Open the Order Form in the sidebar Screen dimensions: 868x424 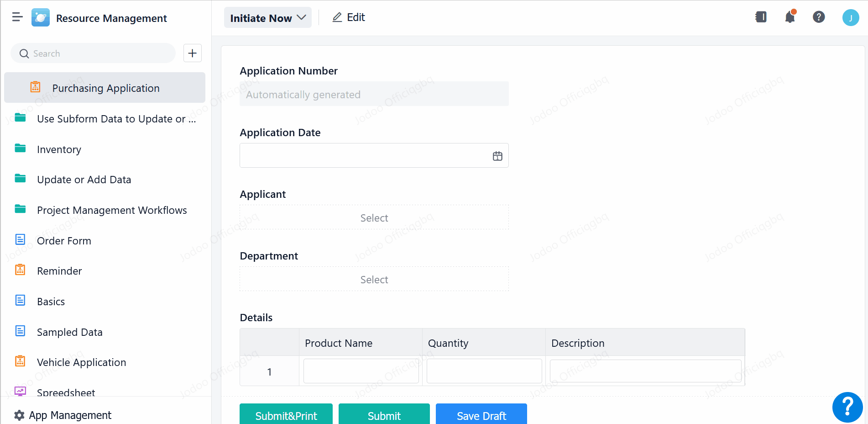click(64, 241)
